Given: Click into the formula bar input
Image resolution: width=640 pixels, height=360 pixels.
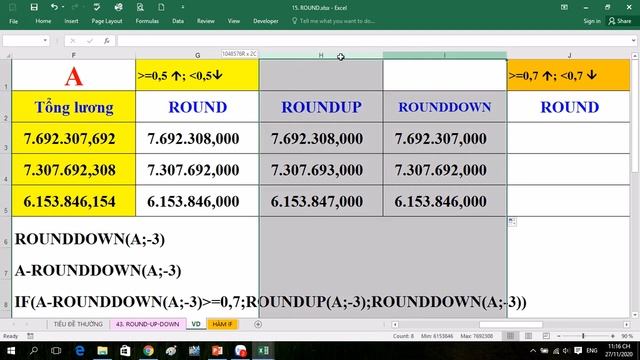Looking at the screenshot, I should (373, 40).
